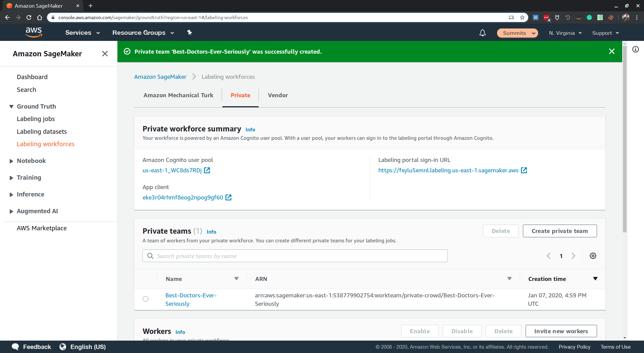
Task: Click the site lock icon in address bar
Action: [53, 17]
